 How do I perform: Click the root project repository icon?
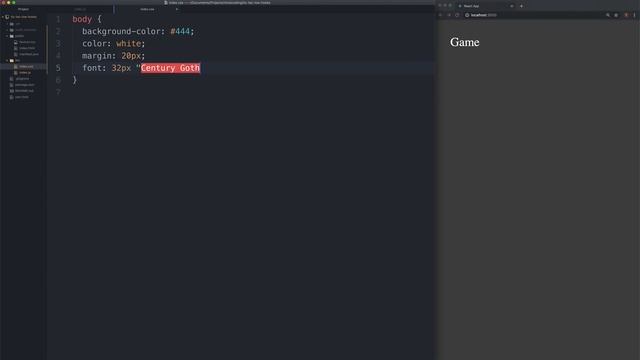(7, 17)
